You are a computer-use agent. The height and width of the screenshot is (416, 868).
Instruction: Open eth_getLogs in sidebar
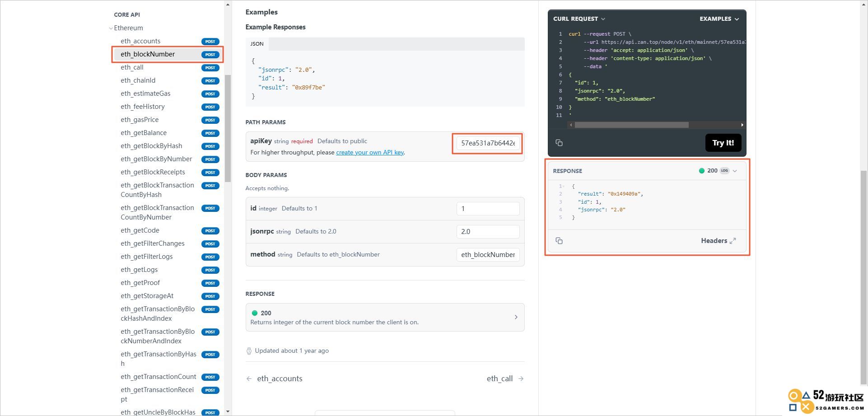[x=167, y=270]
